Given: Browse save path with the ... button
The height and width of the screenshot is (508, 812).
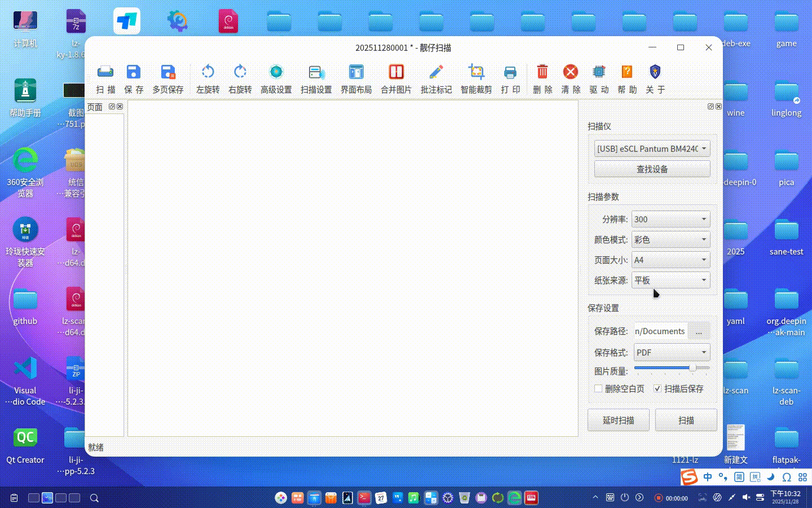Looking at the screenshot, I should [699, 331].
